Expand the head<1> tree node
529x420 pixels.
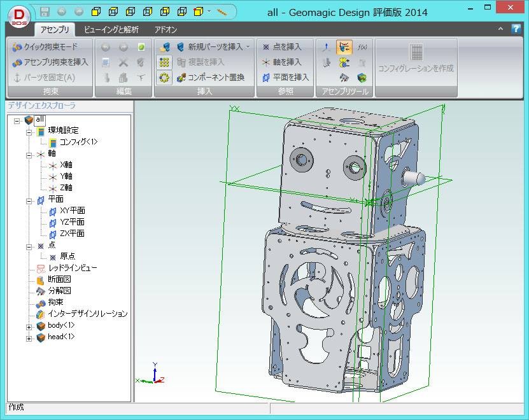(29, 339)
